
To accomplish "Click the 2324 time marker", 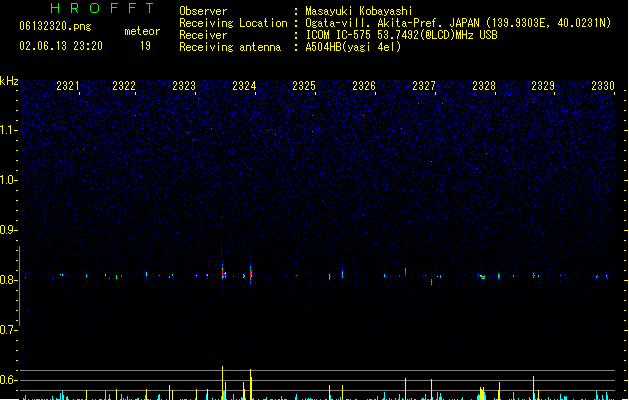I will coord(244,86).
